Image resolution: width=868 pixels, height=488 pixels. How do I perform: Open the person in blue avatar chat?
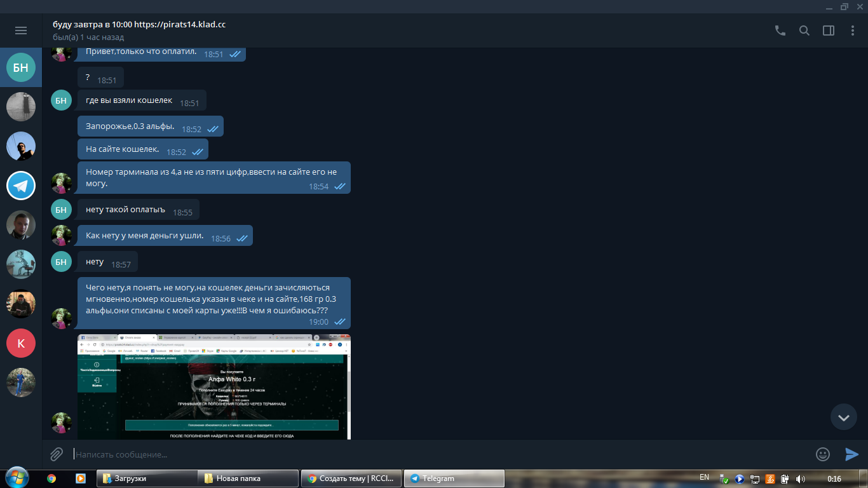click(x=21, y=383)
